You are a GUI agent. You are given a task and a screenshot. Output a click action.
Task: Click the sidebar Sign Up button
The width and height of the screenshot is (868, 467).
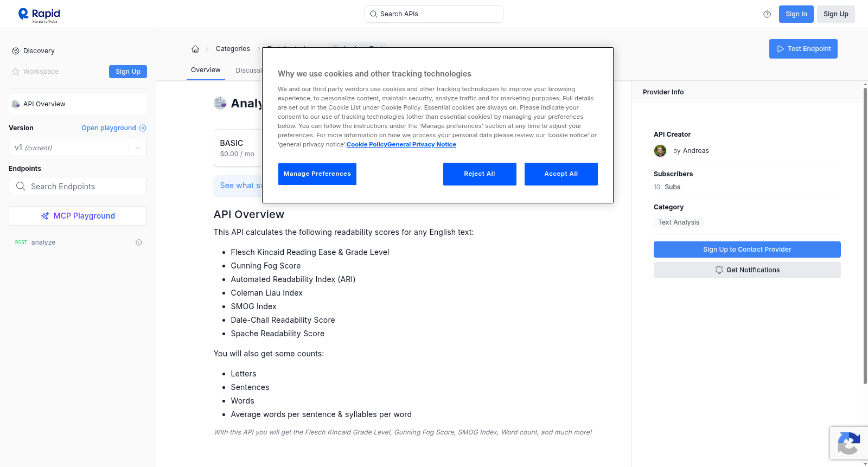[128, 72]
